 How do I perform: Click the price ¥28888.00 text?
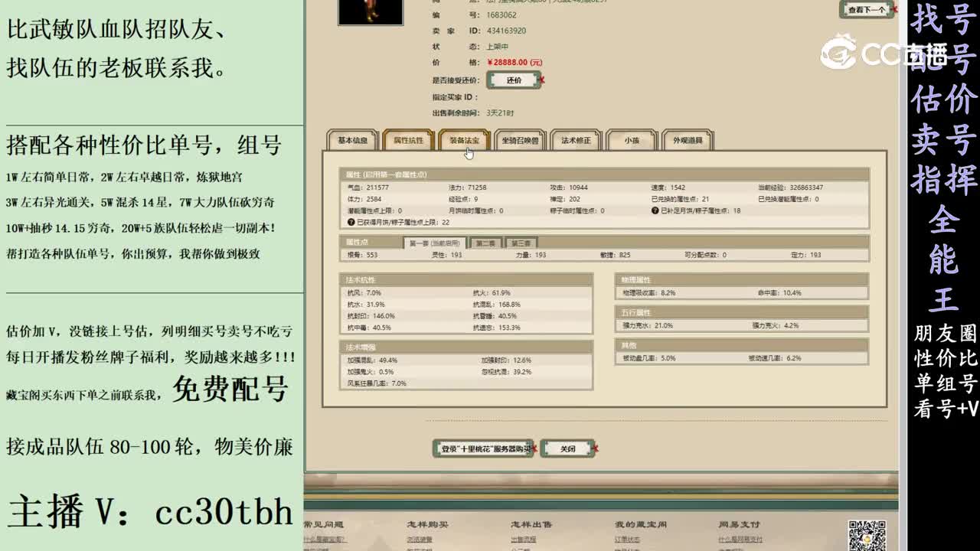pyautogui.click(x=514, y=63)
